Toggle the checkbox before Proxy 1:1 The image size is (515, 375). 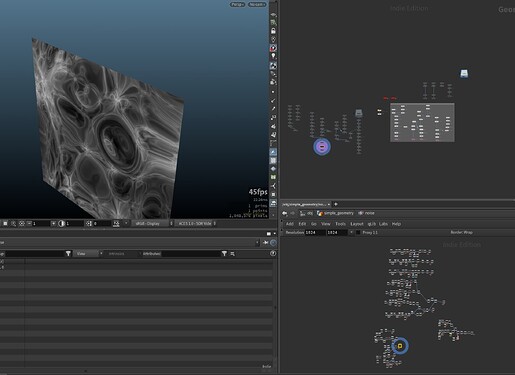click(358, 232)
